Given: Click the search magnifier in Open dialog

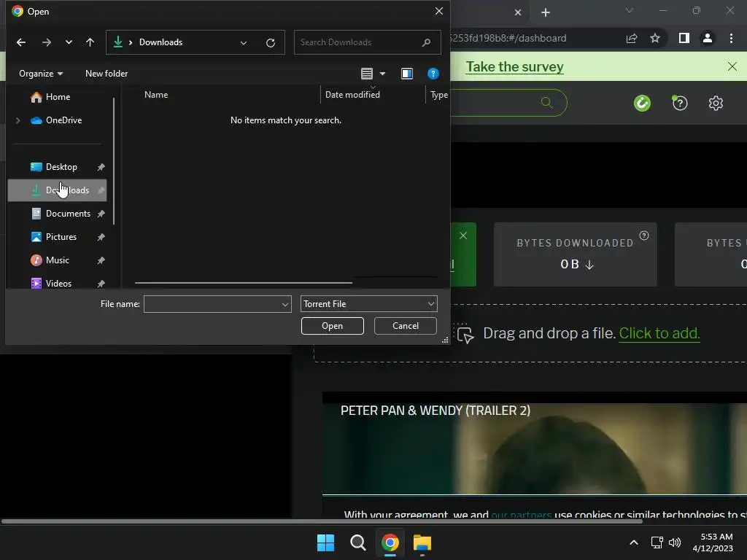Looking at the screenshot, I should (426, 42).
